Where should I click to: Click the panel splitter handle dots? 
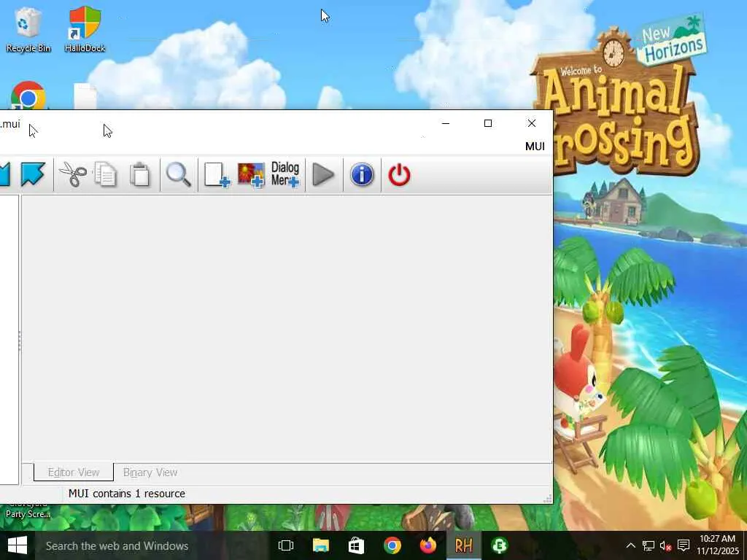point(20,341)
